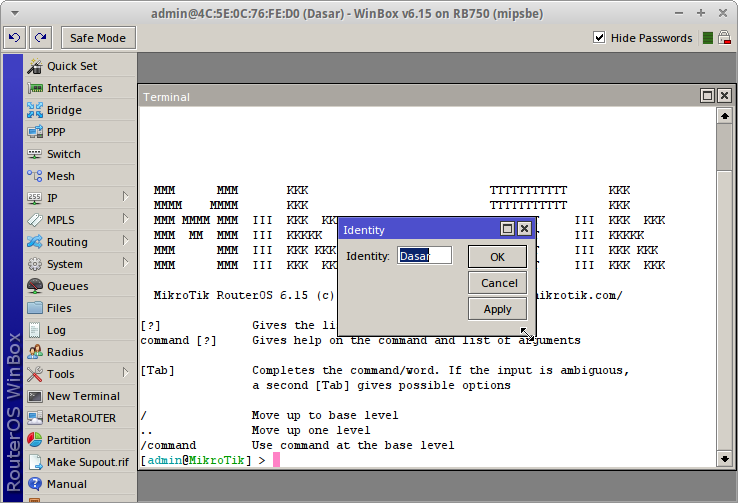Click the Interfaces icon in sidebar
Screen dimensions: 738x503
point(34,88)
